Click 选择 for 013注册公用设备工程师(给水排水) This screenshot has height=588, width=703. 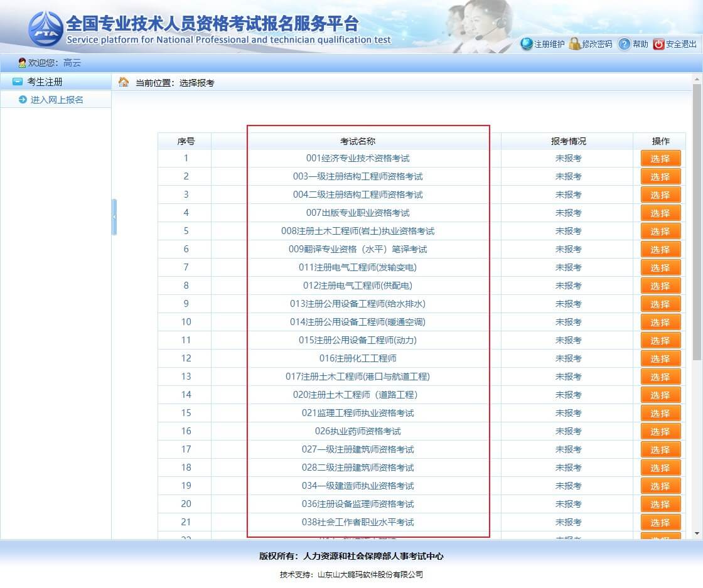[660, 304]
